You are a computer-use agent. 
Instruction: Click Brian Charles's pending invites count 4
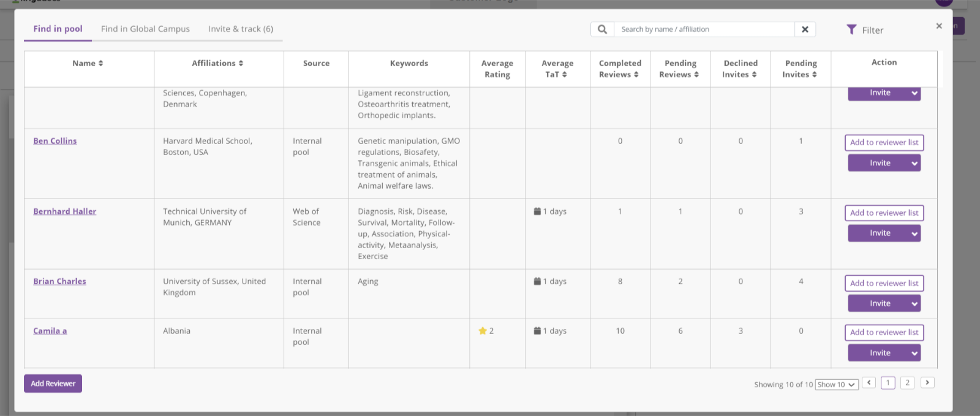pyautogui.click(x=801, y=281)
